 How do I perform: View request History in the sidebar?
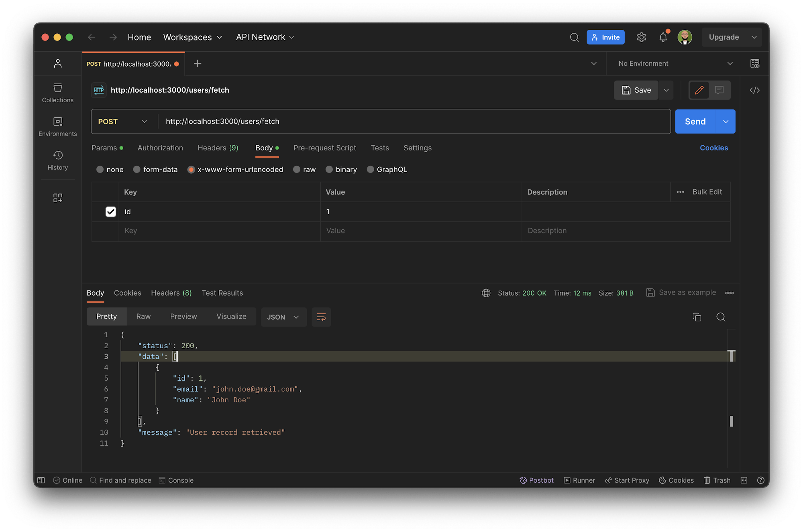[57, 160]
